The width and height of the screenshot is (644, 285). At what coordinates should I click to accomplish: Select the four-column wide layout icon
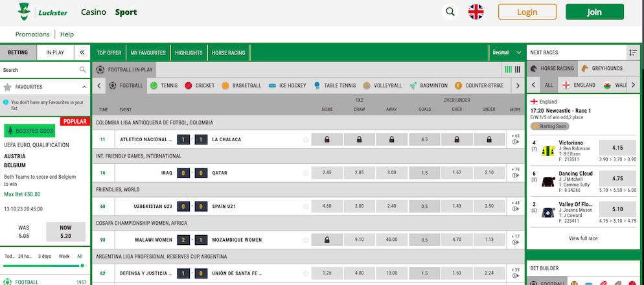[x=509, y=70]
